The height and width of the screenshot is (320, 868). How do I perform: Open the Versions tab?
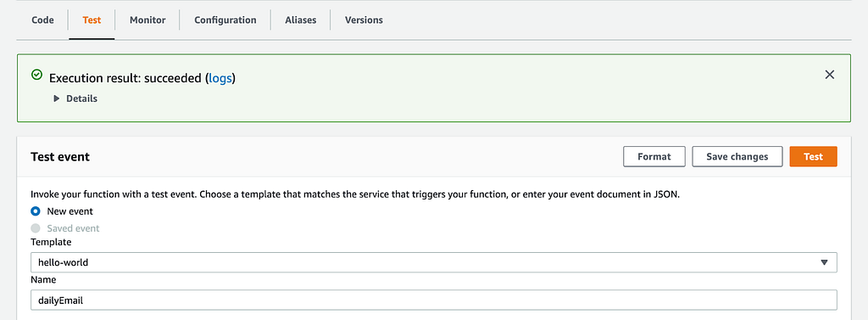364,20
